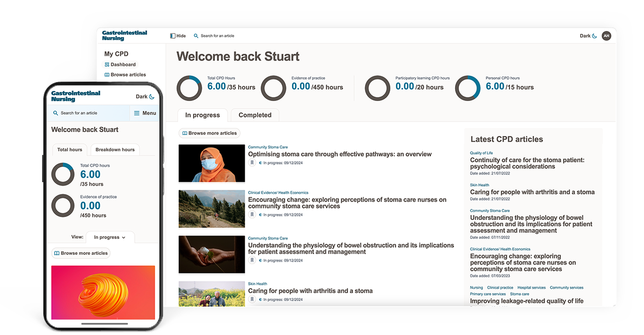
Task: Open Latest CPD Encouraging change article
Action: click(x=523, y=263)
